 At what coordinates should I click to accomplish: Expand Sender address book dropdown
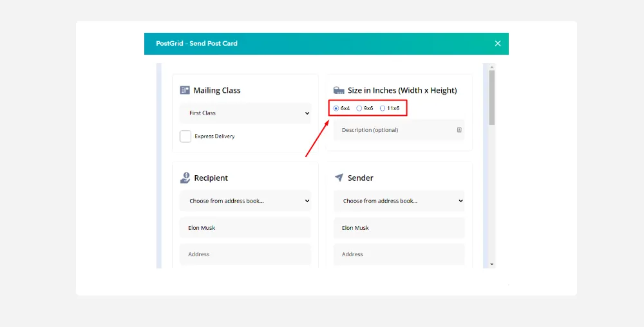point(399,201)
